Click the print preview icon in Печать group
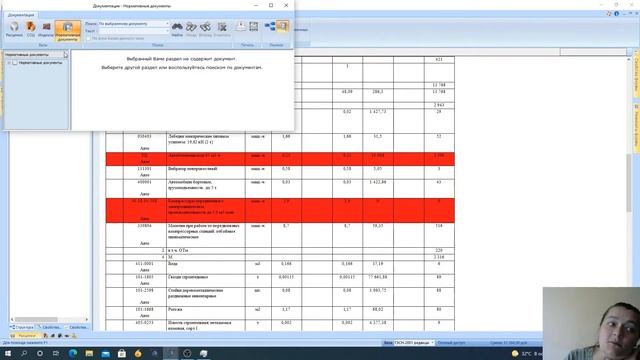 click(254, 27)
